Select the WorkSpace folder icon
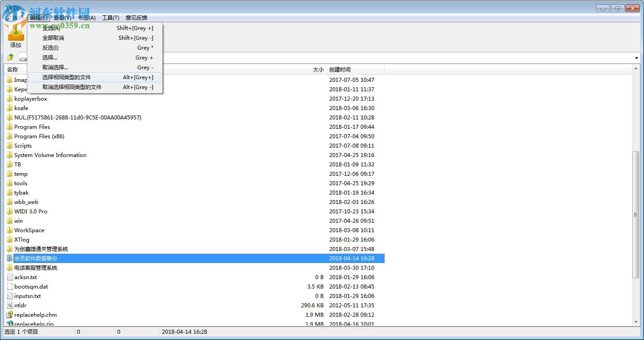 coord(10,230)
